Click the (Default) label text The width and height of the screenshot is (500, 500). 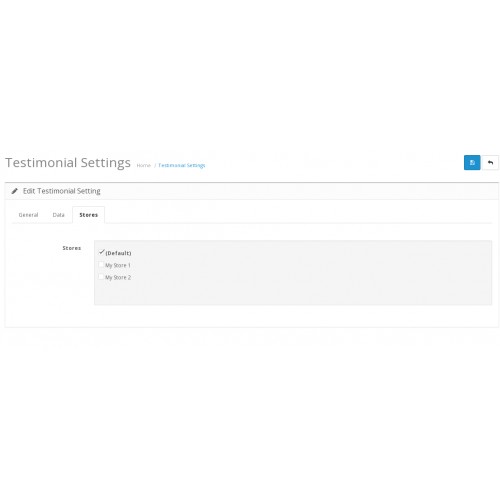[x=118, y=253]
